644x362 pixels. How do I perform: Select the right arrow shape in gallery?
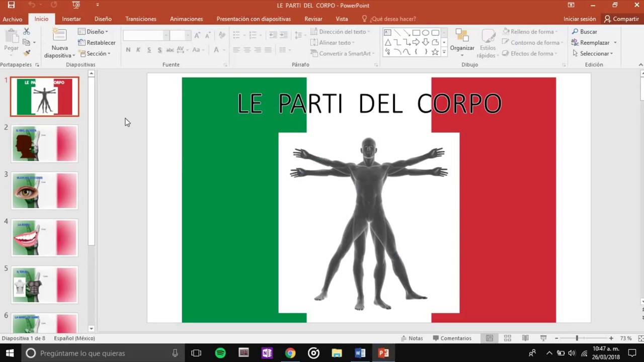pyautogui.click(x=416, y=42)
